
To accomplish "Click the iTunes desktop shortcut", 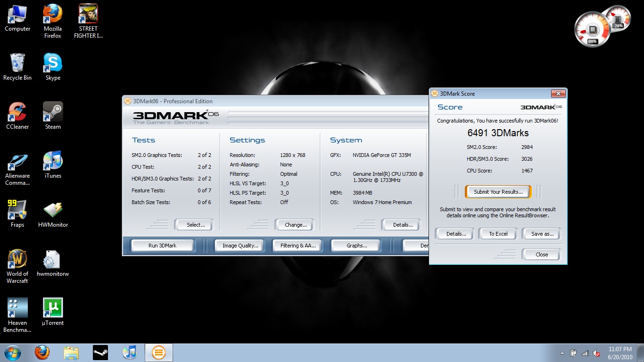I will tap(53, 165).
